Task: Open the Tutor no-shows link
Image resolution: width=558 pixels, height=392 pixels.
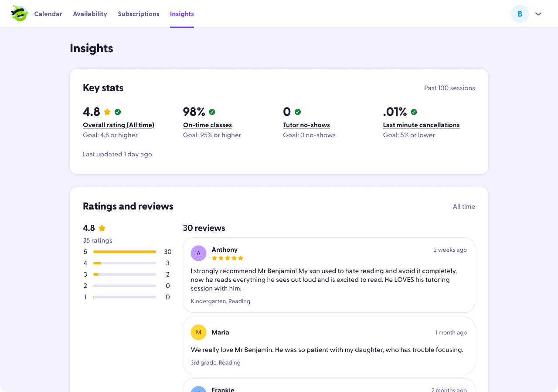Action: (306, 125)
